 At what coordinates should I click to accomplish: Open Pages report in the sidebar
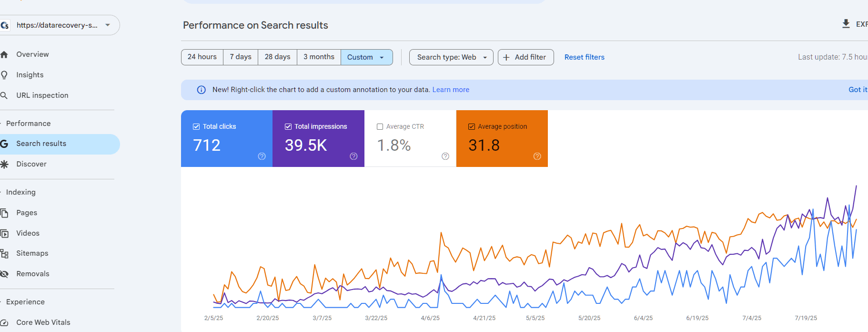[27, 213]
